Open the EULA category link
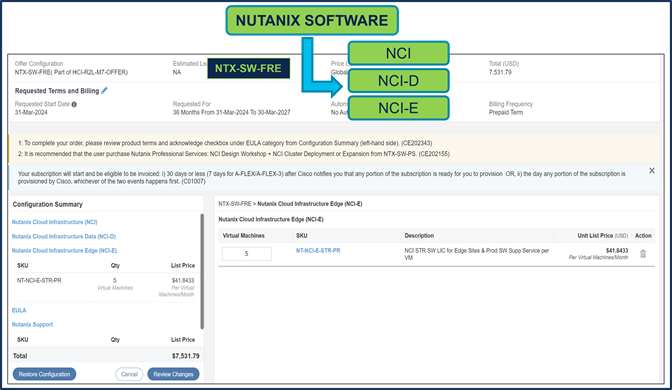 point(19,310)
